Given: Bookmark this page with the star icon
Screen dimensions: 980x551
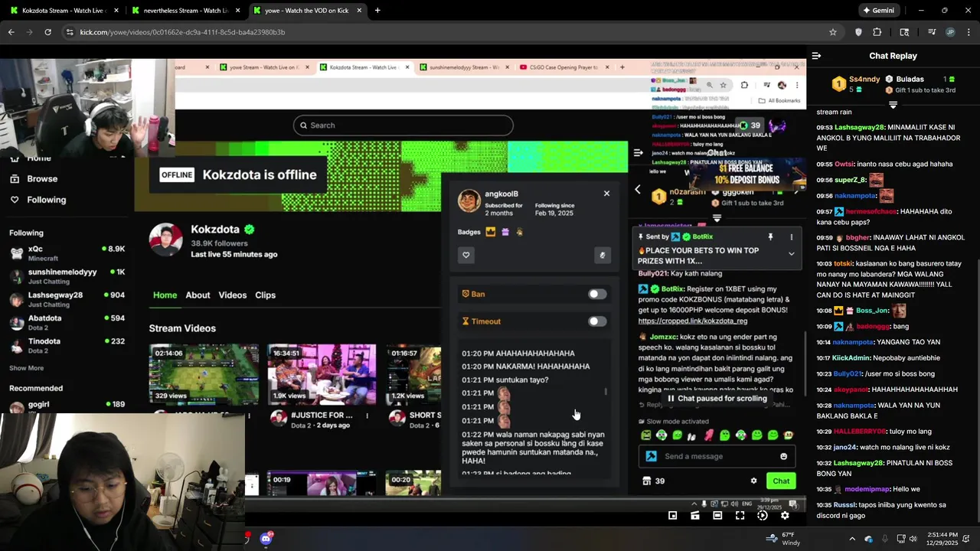Looking at the screenshot, I should 833,32.
